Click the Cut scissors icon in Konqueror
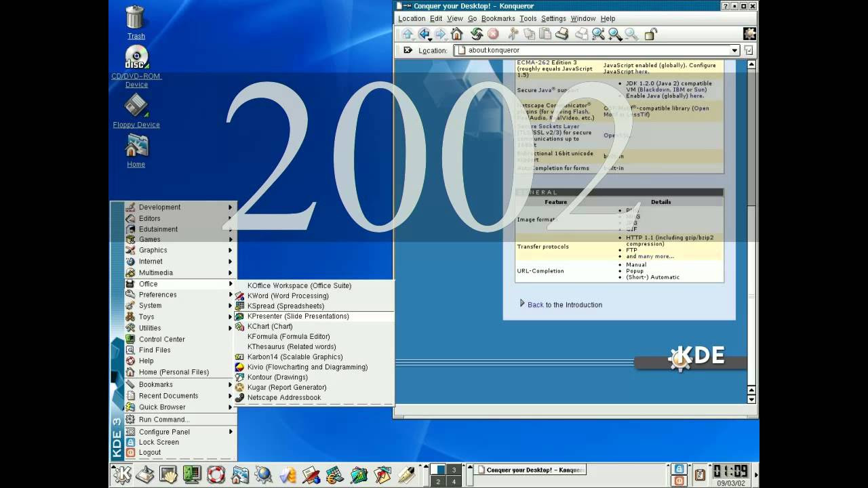Screen dimensions: 868x488 click(x=513, y=34)
